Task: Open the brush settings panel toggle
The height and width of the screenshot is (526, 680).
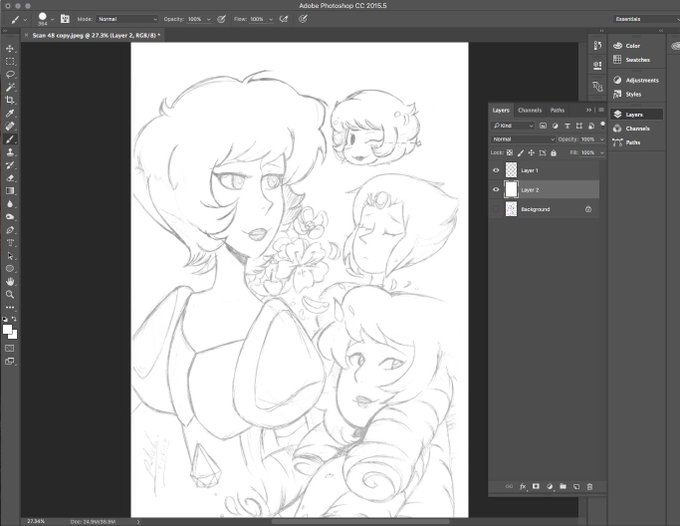Action: 65,19
